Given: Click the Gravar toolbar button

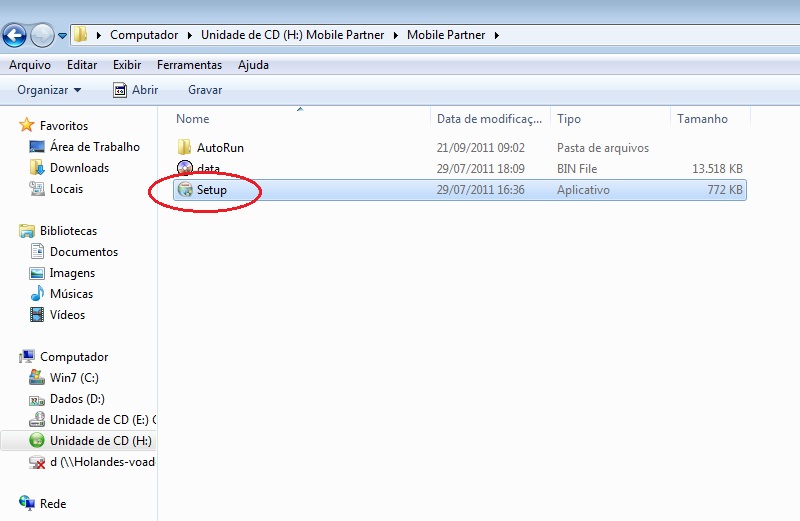Looking at the screenshot, I should (x=205, y=90).
